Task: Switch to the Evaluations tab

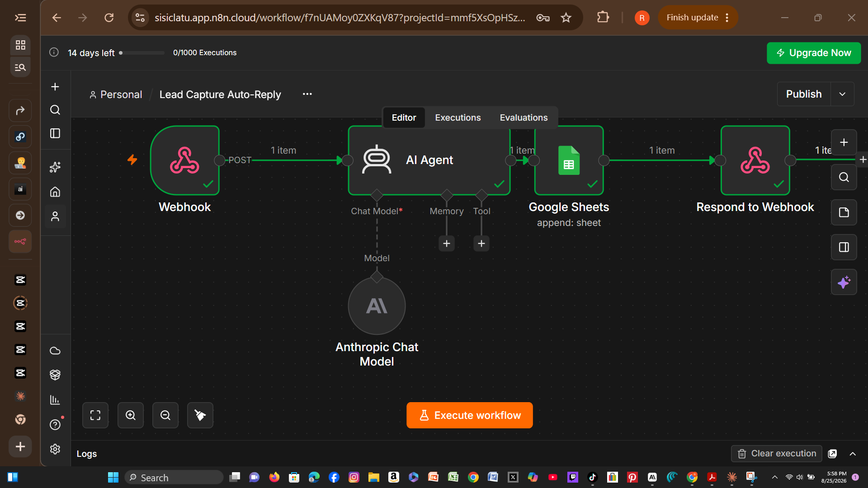Action: 524,117
